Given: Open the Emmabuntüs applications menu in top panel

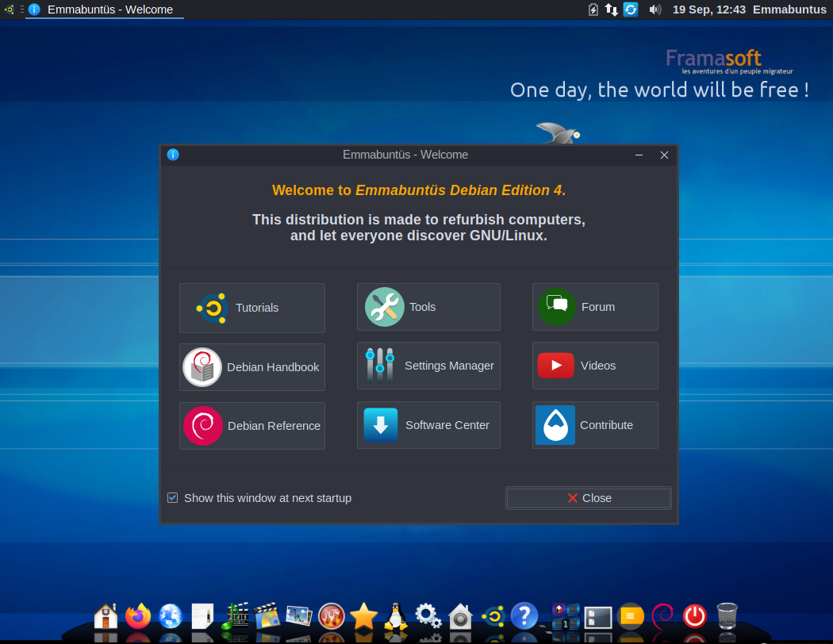Looking at the screenshot, I should (9, 10).
